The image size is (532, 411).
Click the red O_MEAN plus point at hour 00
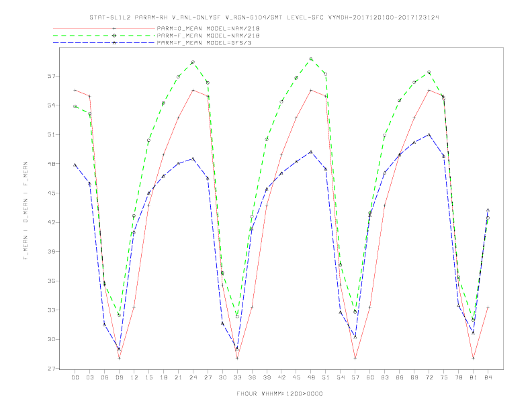click(75, 90)
